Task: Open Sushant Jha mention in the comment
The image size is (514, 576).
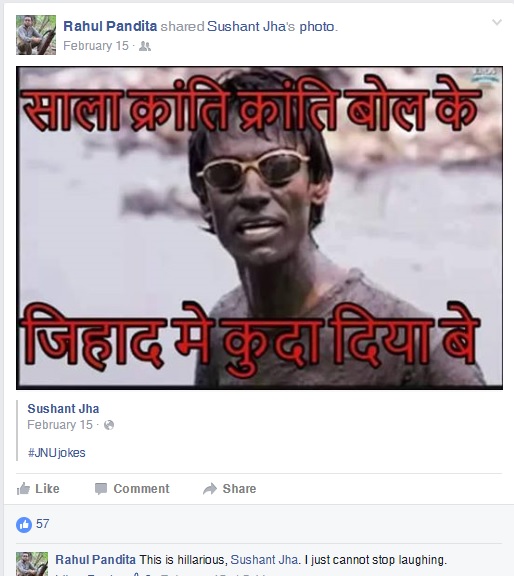Action: tap(264, 560)
